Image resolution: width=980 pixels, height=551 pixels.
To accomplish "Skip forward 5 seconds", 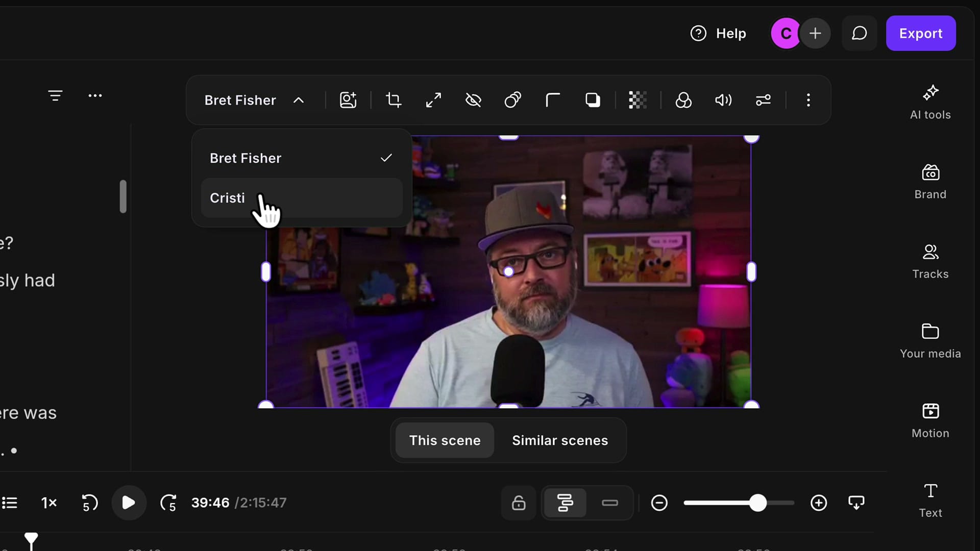I will click(168, 503).
